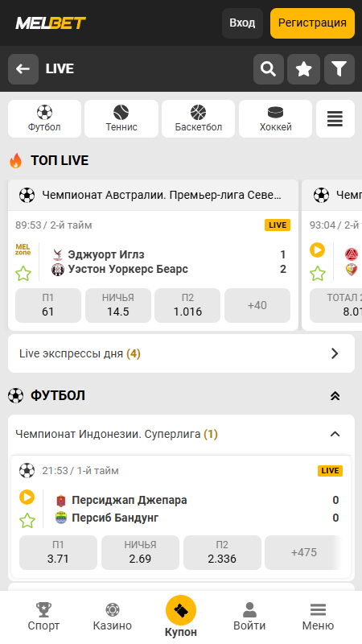This screenshot has height=644, width=362.
Task: Click the Регистрация button
Action: pyautogui.click(x=312, y=23)
